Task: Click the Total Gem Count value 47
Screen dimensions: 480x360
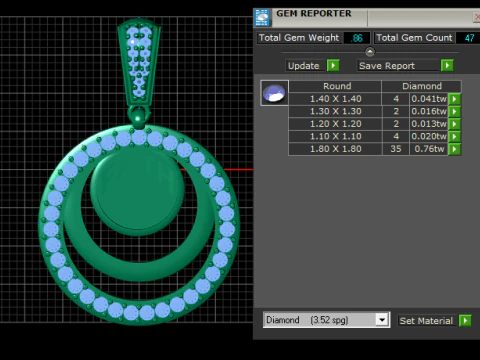Action: [x=469, y=38]
